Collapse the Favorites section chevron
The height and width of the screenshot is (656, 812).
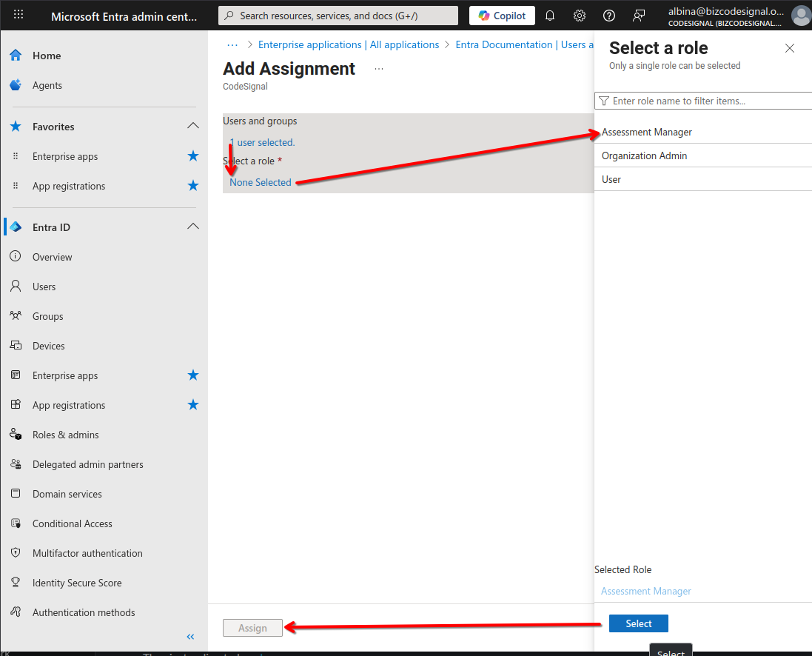[x=193, y=126]
